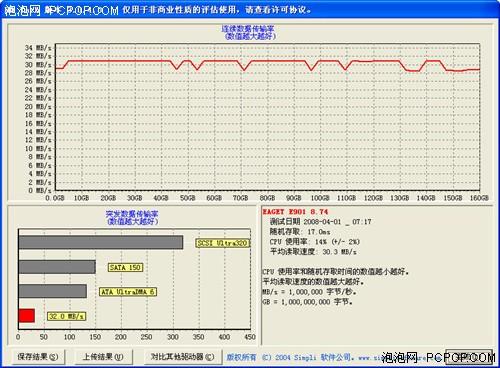Click the 版权所有 copyright text
500x368 pixels.
pyautogui.click(x=241, y=357)
